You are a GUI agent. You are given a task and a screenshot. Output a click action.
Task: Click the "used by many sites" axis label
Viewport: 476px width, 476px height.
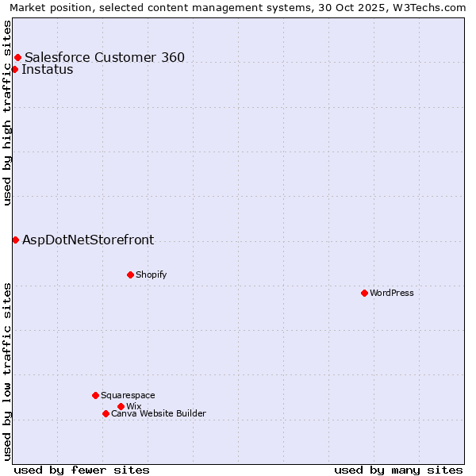(398, 470)
